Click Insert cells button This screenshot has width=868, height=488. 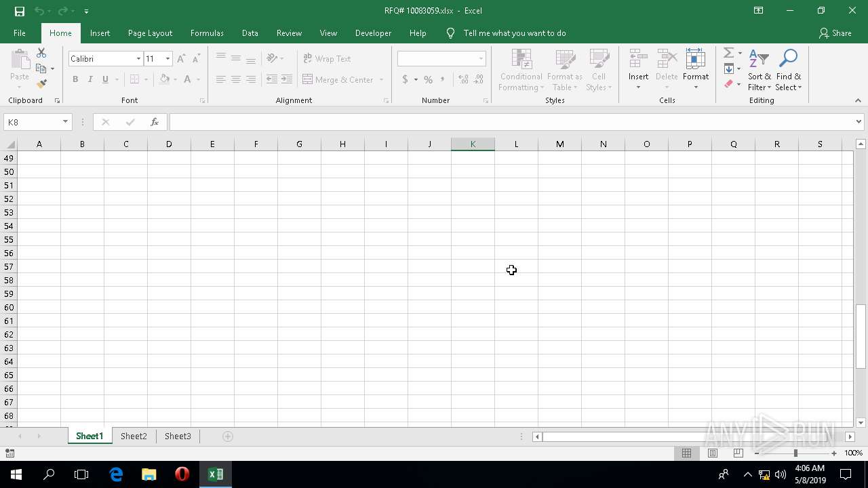click(638, 70)
